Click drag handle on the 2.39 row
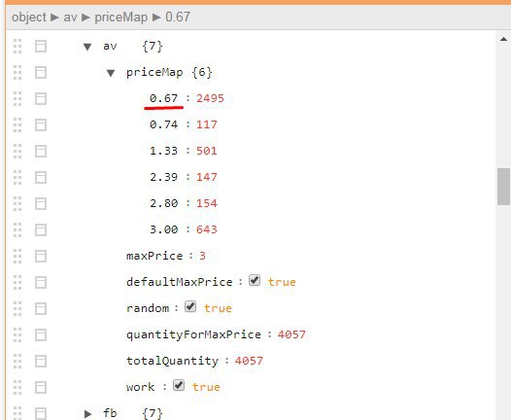Image resolution: width=511 pixels, height=420 pixels. click(x=17, y=177)
